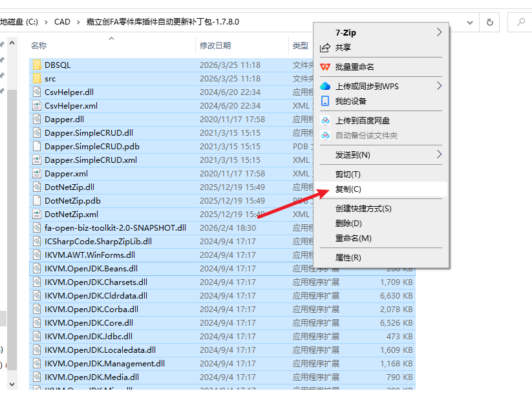This screenshot has height=400, width=532.
Task: Sort by the Date Modified column header
Action: click(x=215, y=46)
